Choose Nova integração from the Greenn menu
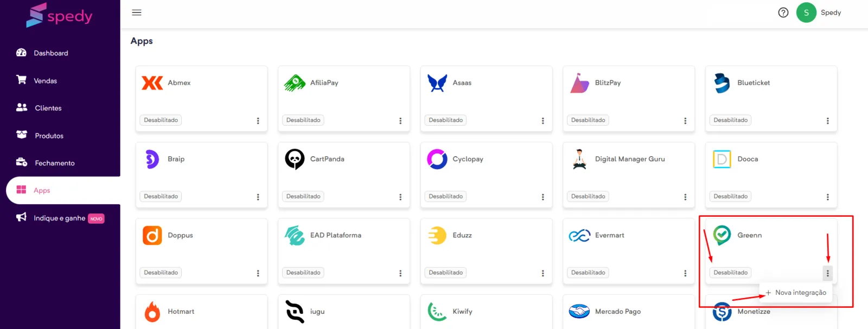This screenshot has width=868, height=329. (x=796, y=293)
